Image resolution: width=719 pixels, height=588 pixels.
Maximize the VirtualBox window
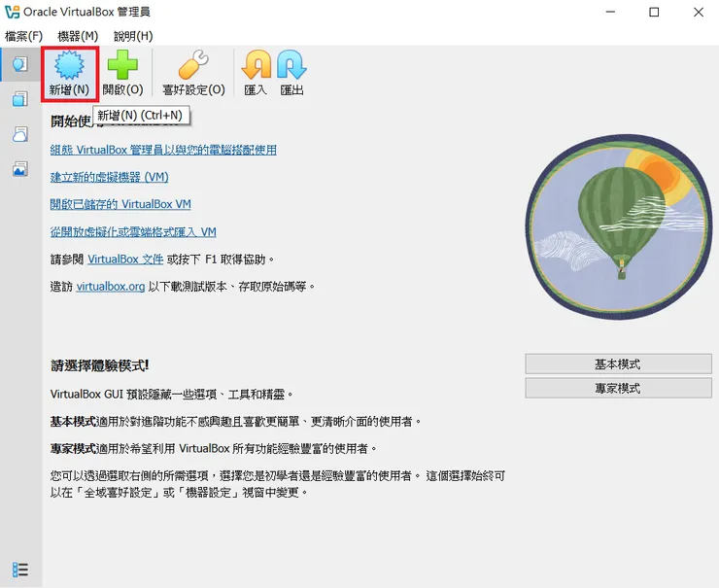pyautogui.click(x=654, y=12)
